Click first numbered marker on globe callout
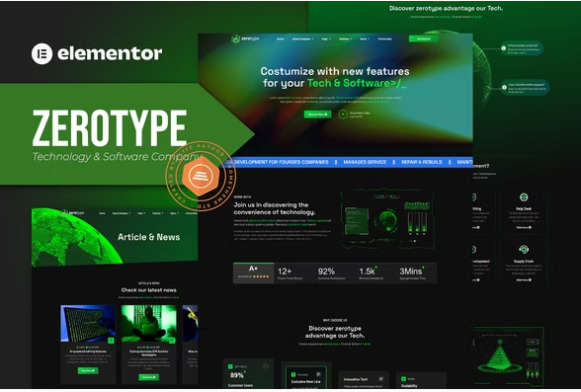The image size is (581, 392). pyautogui.click(x=504, y=48)
